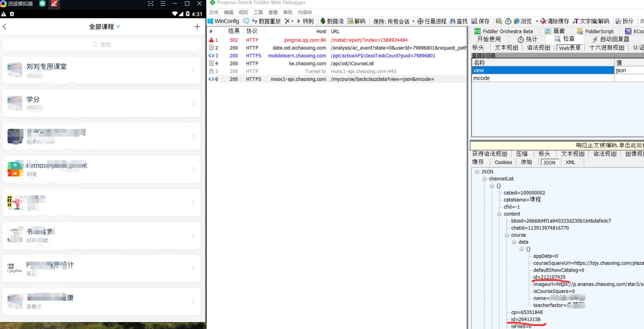This screenshot has width=644, height=329.
Task: Collapse the channelList tree node
Action: point(484,179)
